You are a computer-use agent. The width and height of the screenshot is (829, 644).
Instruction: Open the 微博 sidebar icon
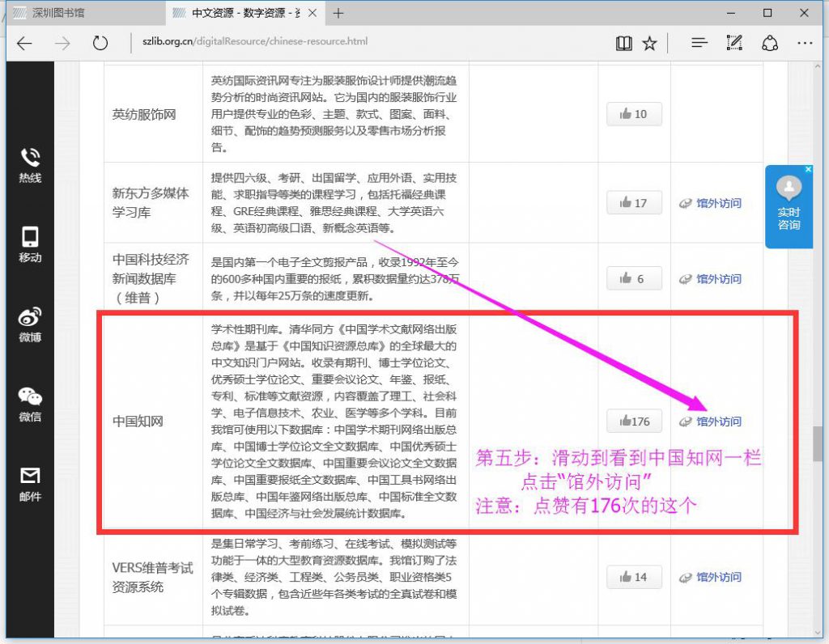tap(30, 325)
